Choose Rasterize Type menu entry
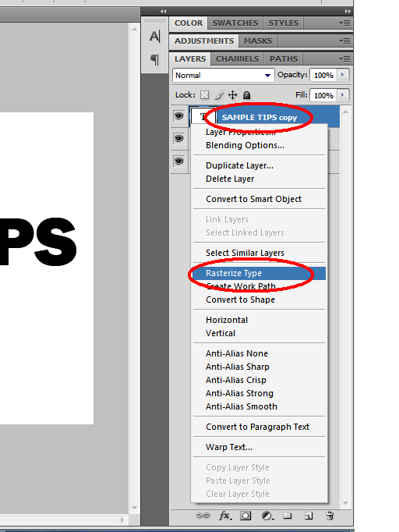Image resolution: width=399 pixels, height=532 pixels. [260, 273]
